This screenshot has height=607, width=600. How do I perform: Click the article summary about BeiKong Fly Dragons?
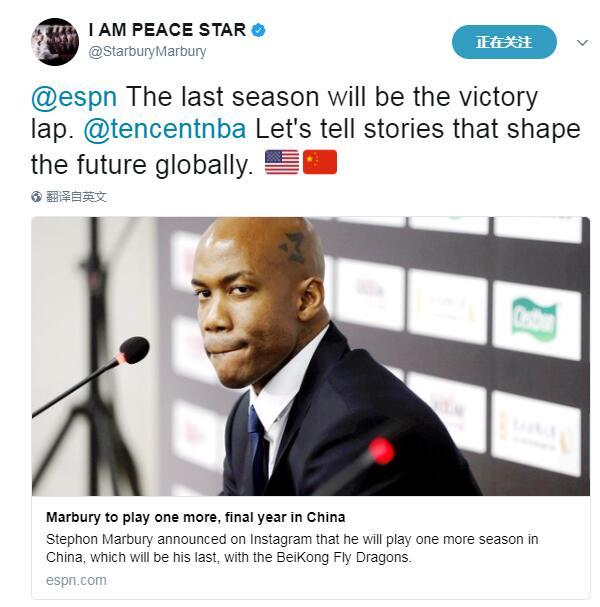point(291,548)
